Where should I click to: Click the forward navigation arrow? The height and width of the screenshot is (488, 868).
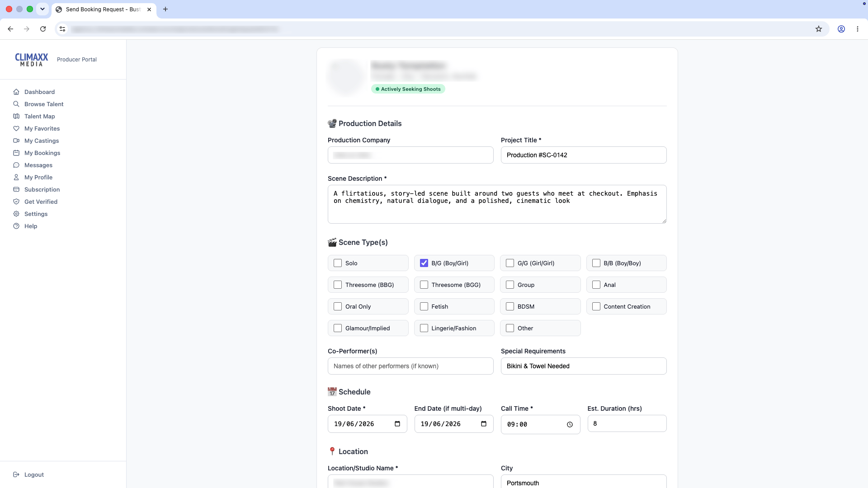pos(27,29)
